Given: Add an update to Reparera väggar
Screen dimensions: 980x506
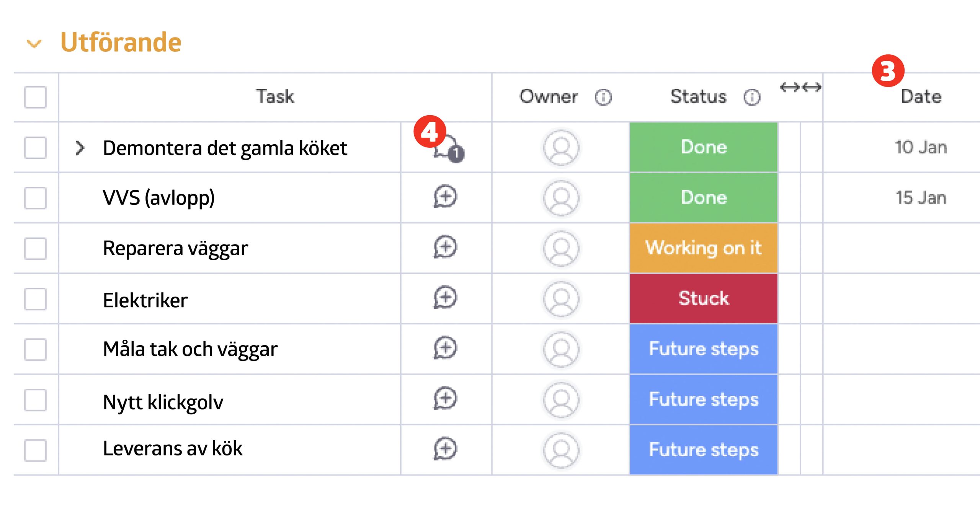Looking at the screenshot, I should [445, 247].
